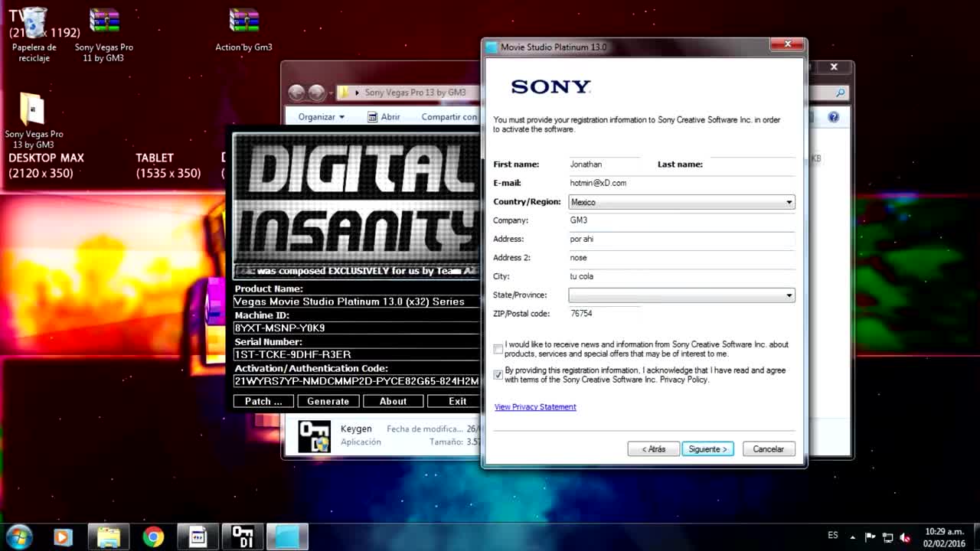Click Compartir con in the Explorer toolbar
The width and height of the screenshot is (980, 551).
click(449, 117)
